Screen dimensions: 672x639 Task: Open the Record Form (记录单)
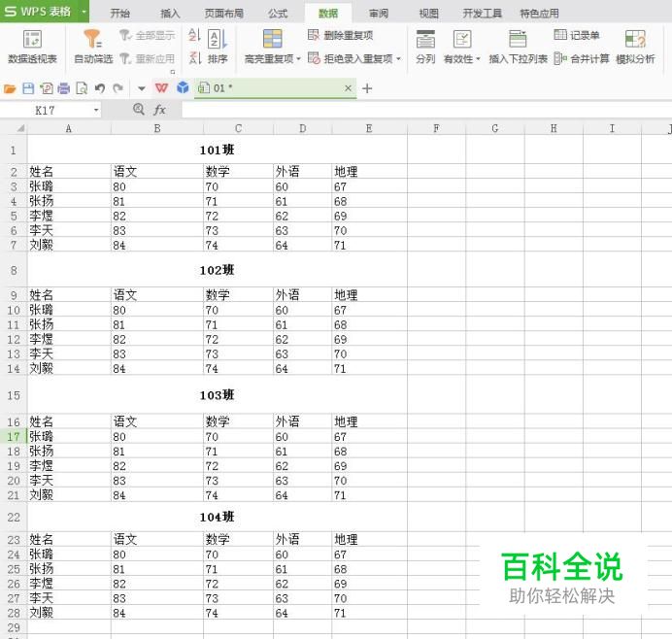pos(577,35)
